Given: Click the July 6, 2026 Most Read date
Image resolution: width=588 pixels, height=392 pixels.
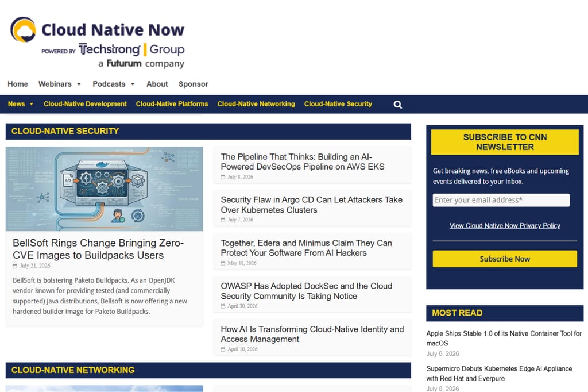Looking at the screenshot, I should pyautogui.click(x=443, y=353).
